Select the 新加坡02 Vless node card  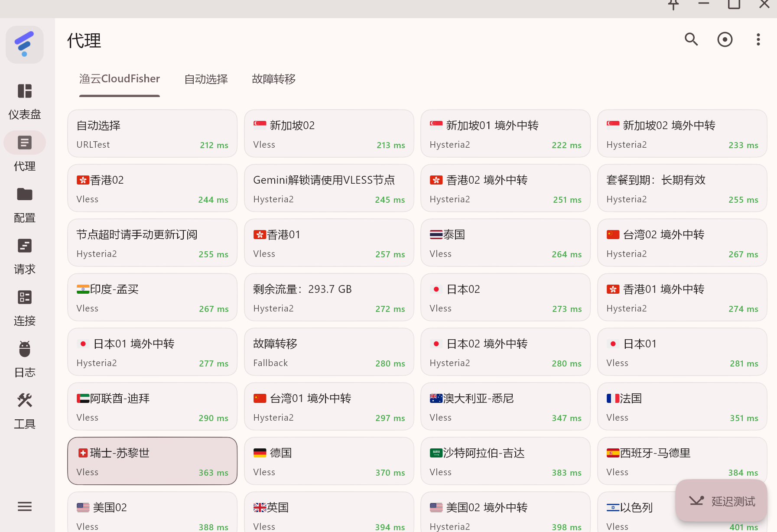pos(329,133)
